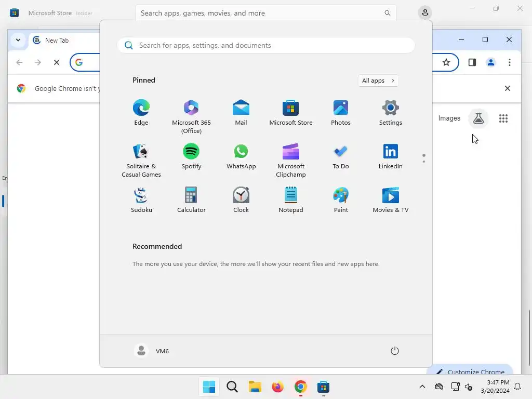Switch to Chrome on the taskbar
532x399 pixels.
(301, 387)
